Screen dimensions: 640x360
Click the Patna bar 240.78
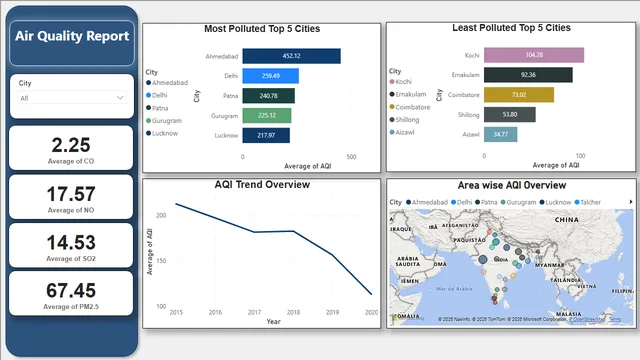coord(269,96)
